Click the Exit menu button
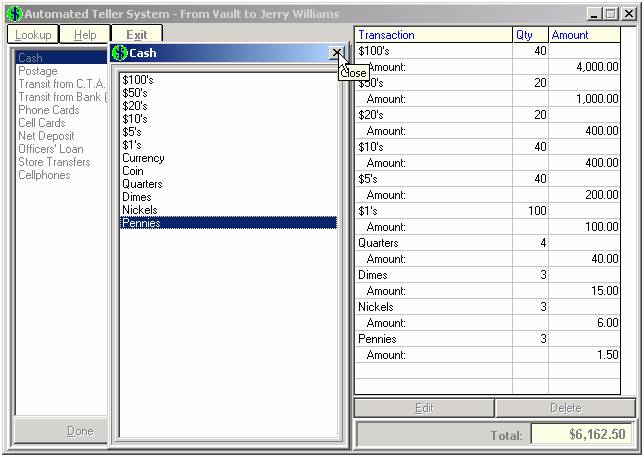 (x=136, y=35)
